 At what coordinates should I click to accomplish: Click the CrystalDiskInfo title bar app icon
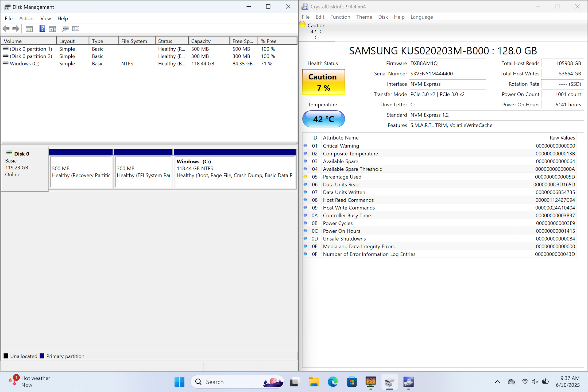(x=305, y=6)
